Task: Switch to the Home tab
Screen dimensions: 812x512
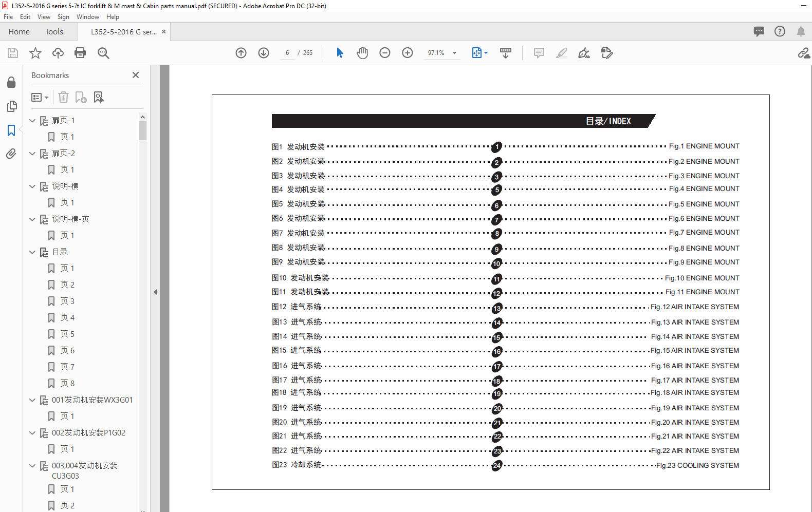Action: point(19,31)
